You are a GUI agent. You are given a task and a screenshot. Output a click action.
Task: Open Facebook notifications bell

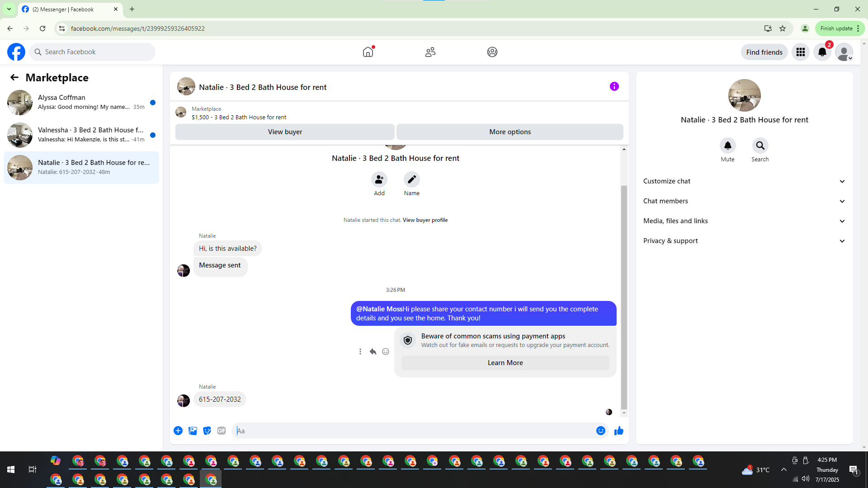pos(822,52)
